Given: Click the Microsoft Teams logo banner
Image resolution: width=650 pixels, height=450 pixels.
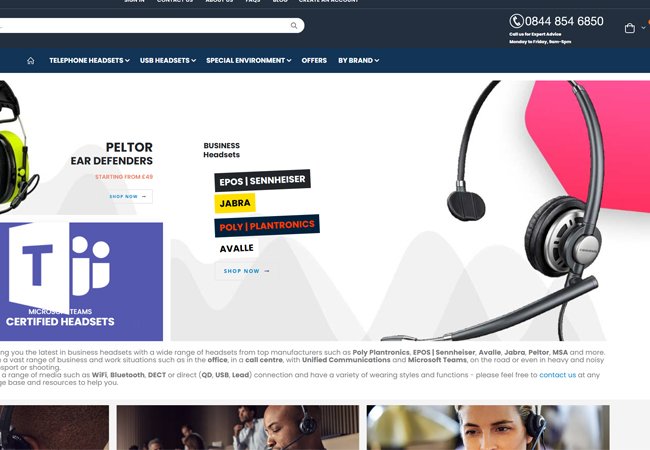Looking at the screenshot, I should [81, 282].
